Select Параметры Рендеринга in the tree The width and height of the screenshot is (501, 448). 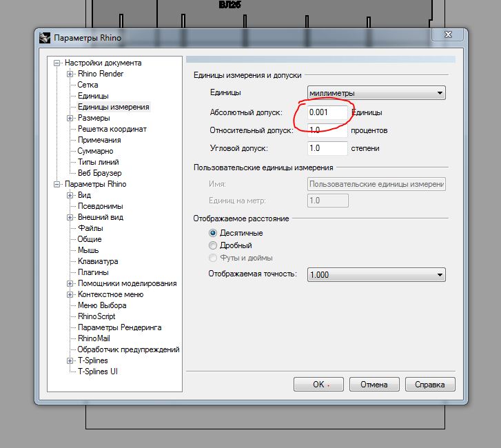click(119, 327)
